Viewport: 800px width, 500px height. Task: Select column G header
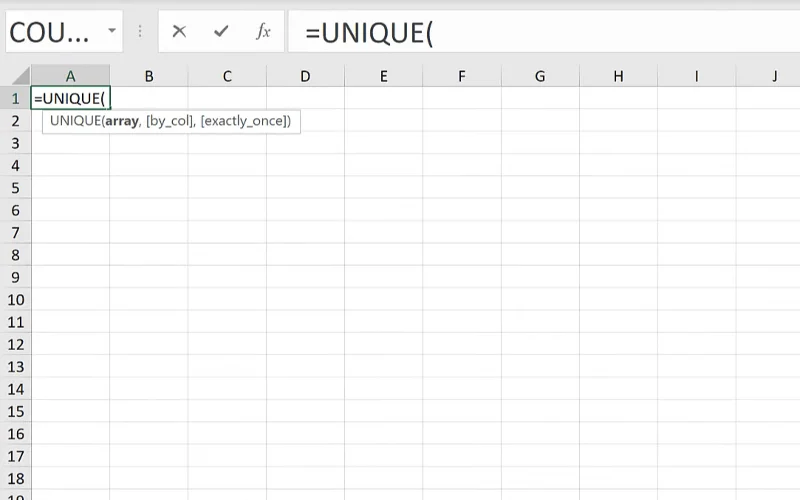point(540,76)
